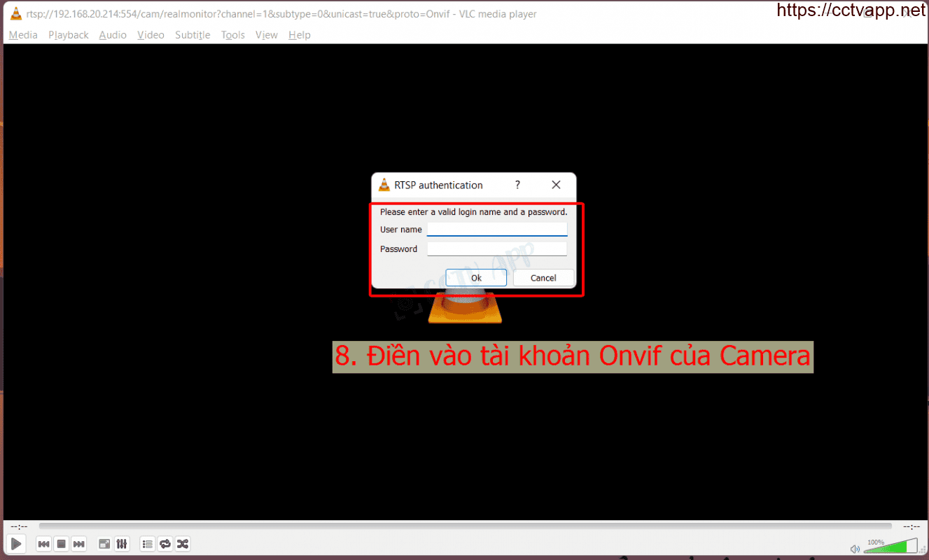Image resolution: width=929 pixels, height=560 pixels.
Task: Click the dialog help question mark
Action: 517,185
